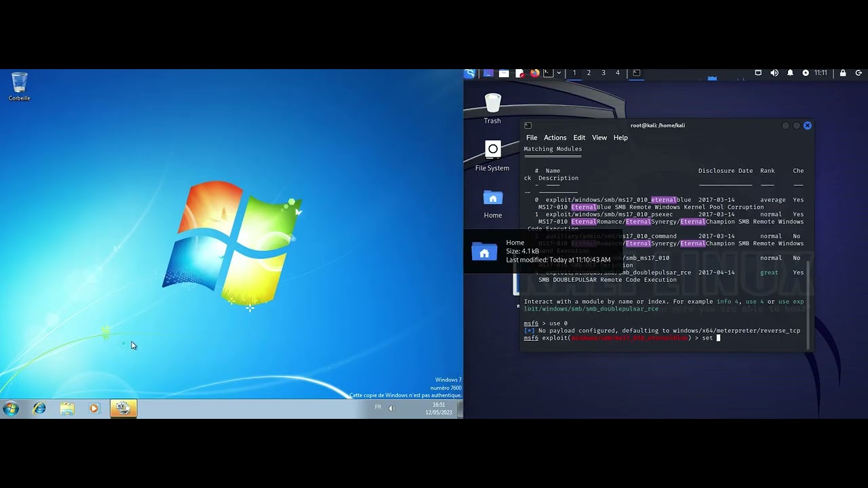The image size is (868, 488).
Task: Open the terminal View menu
Action: point(599,138)
